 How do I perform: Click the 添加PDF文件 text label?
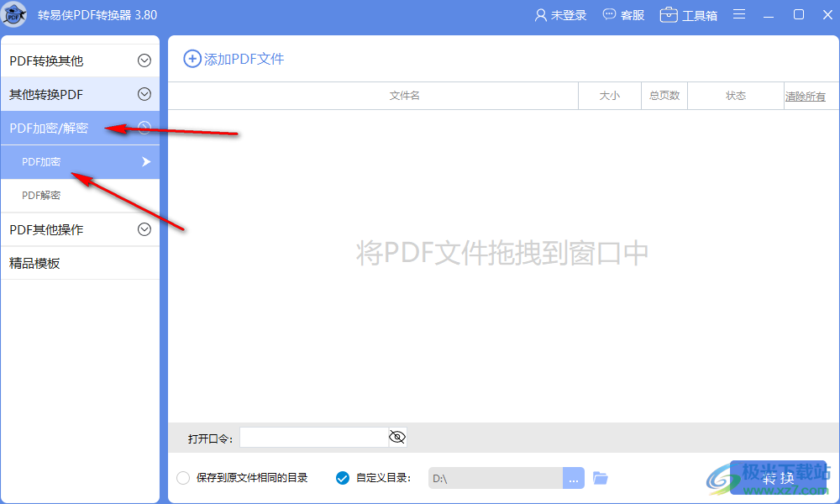[x=244, y=59]
